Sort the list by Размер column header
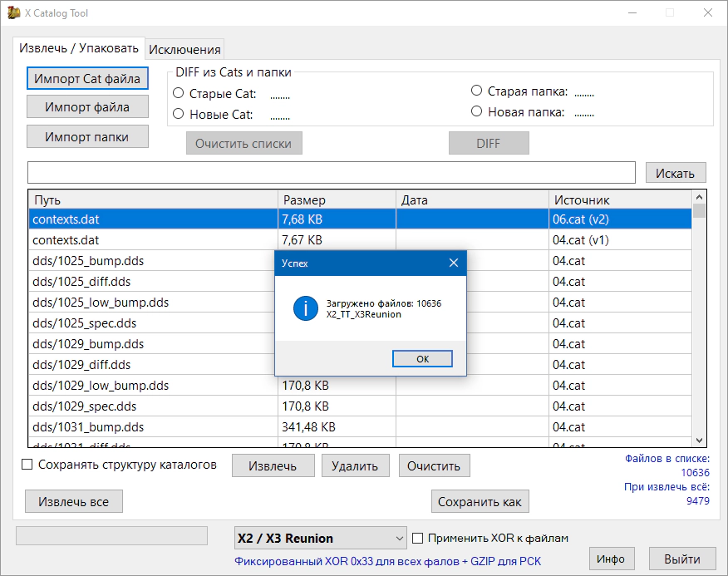The image size is (728, 576). tap(336, 200)
